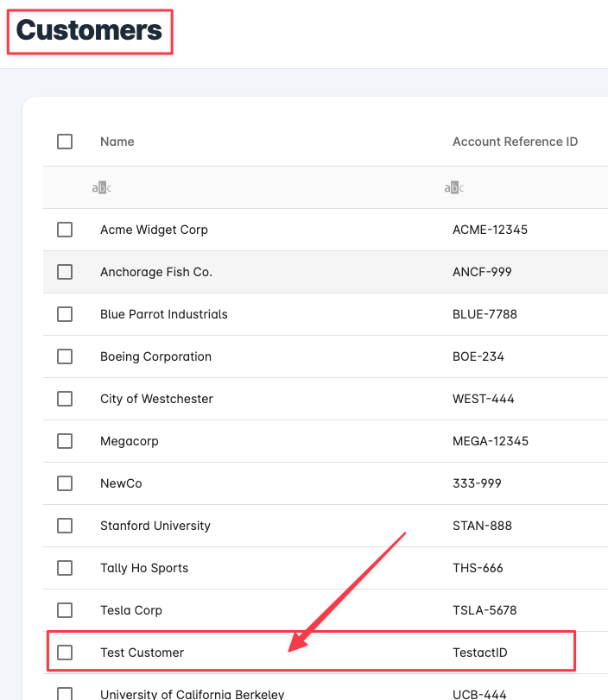Click the abc filter icon under Name
Screen dimensions: 608x700
point(101,187)
